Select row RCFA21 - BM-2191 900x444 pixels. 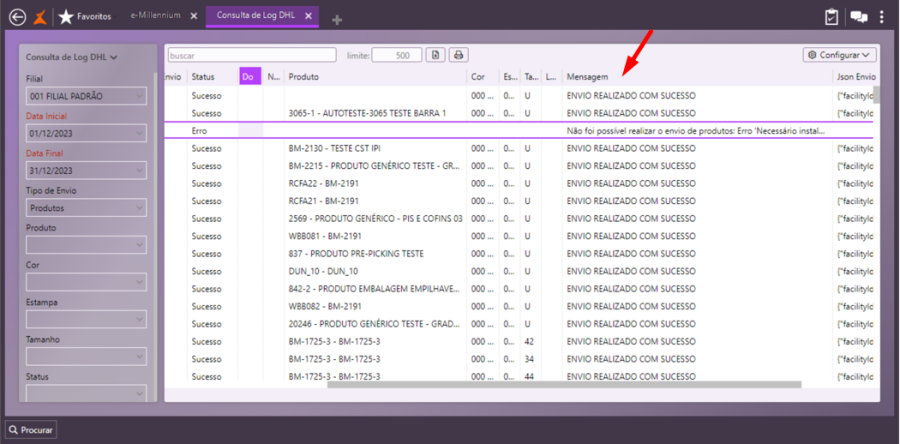coord(519,201)
